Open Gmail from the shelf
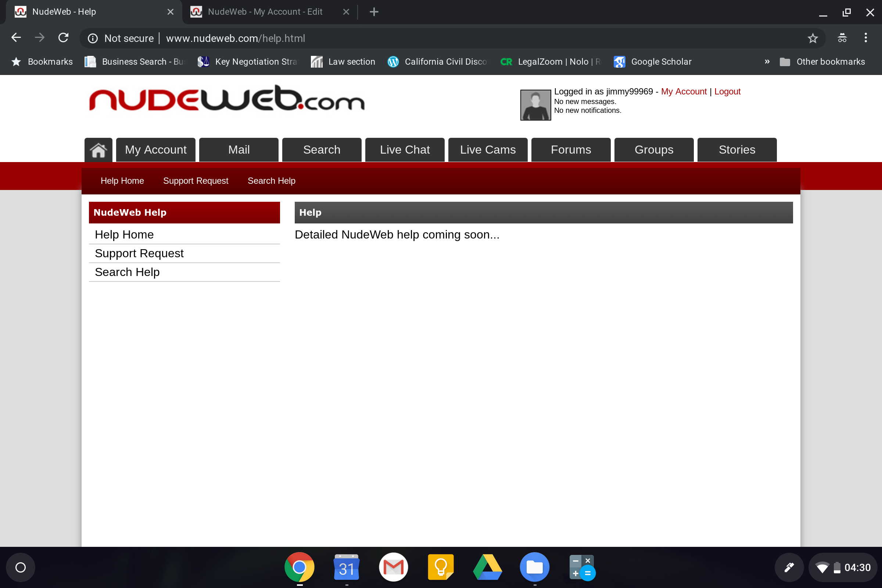Viewport: 882px width, 588px height. (x=393, y=567)
